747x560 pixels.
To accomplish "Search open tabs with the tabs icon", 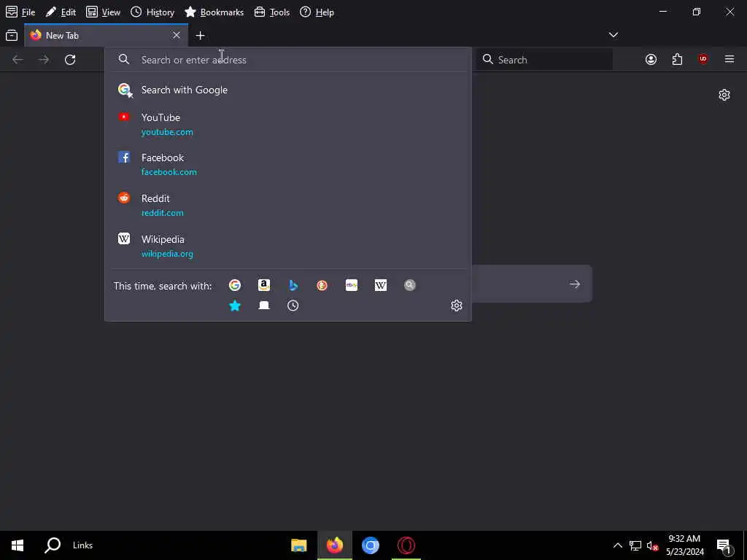I will 264,306.
